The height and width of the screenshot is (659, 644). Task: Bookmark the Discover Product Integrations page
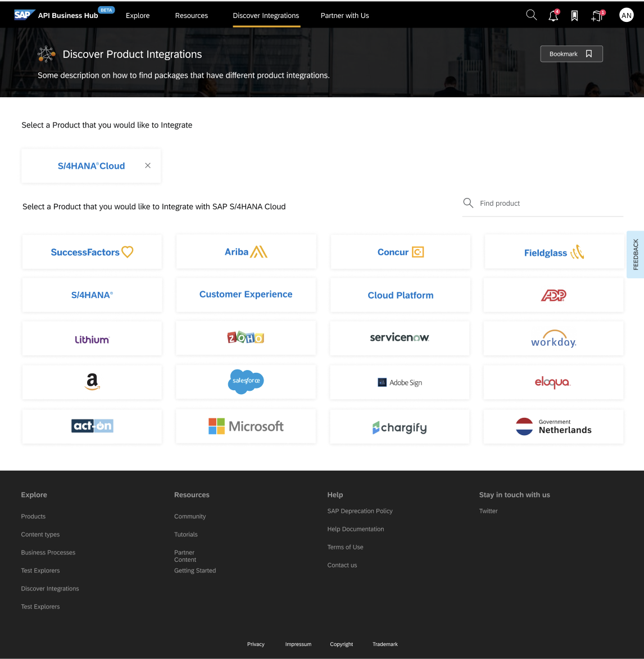coord(571,53)
